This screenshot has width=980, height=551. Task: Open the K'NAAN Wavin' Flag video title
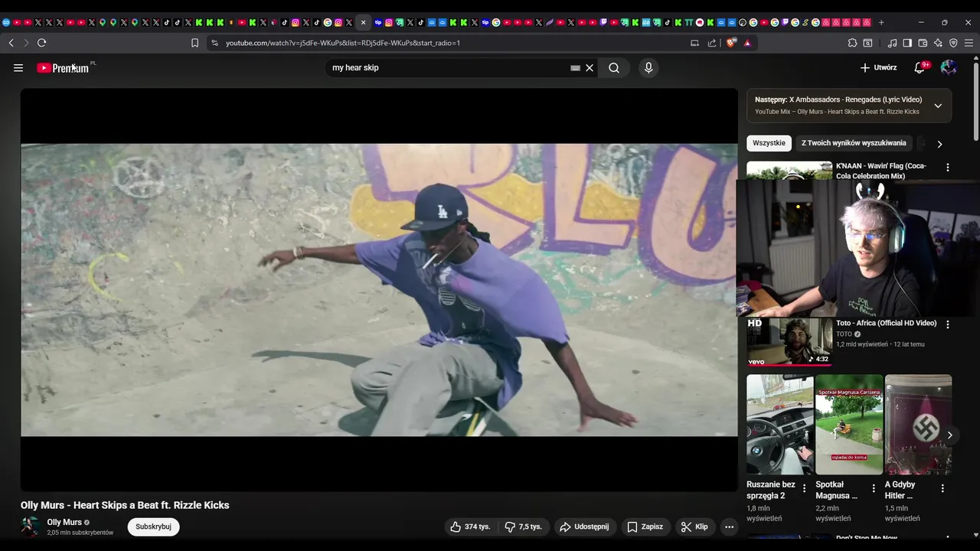point(881,171)
